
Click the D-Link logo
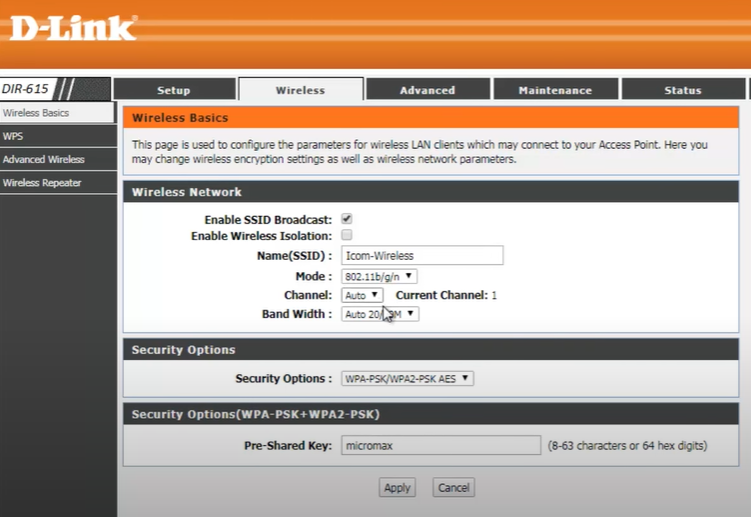(72, 28)
